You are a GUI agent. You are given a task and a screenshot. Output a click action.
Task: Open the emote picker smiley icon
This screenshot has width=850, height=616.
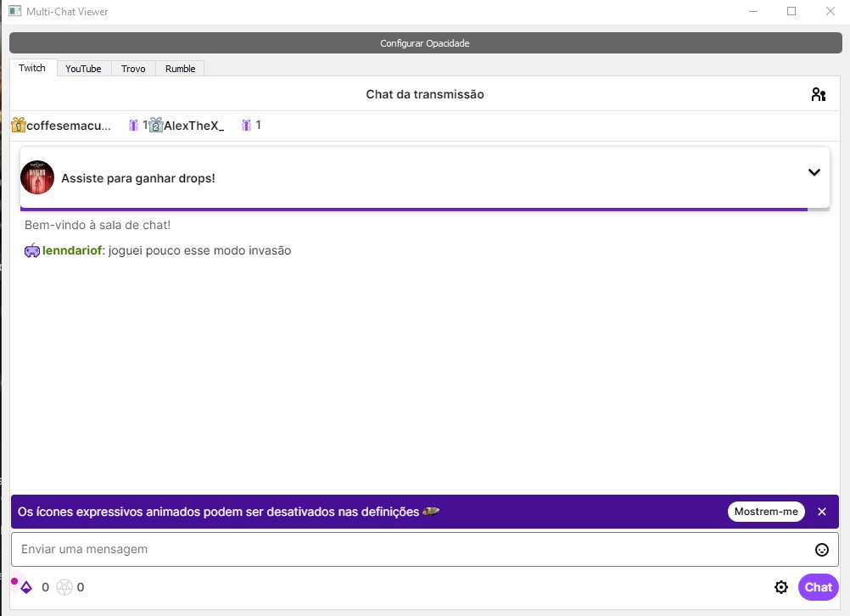(x=822, y=549)
